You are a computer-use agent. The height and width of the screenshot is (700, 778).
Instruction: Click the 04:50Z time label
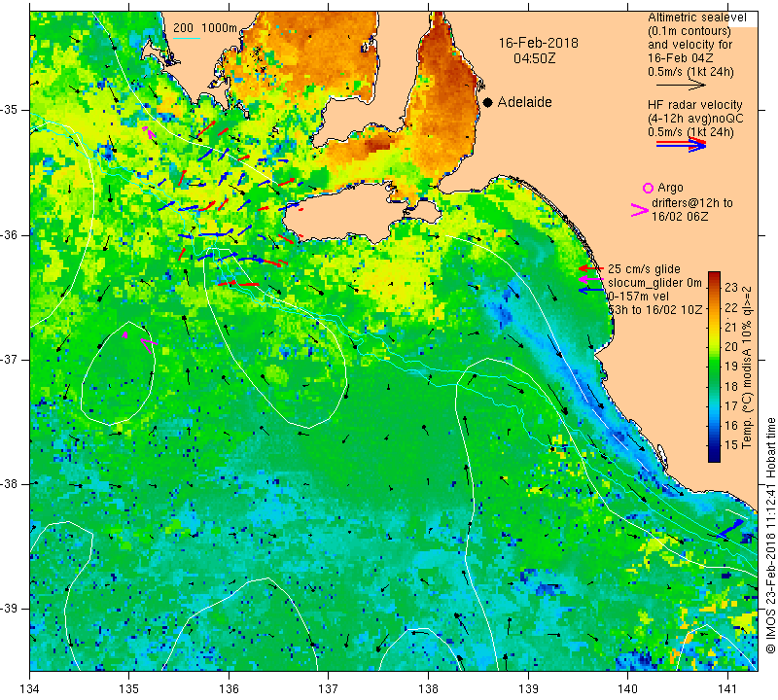point(534,58)
